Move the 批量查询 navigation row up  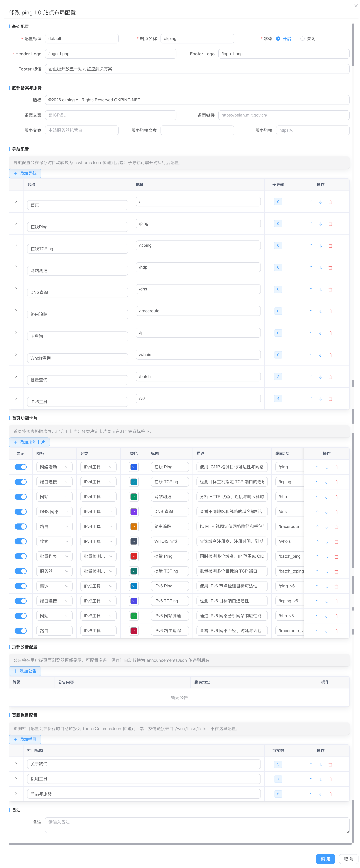(311, 377)
